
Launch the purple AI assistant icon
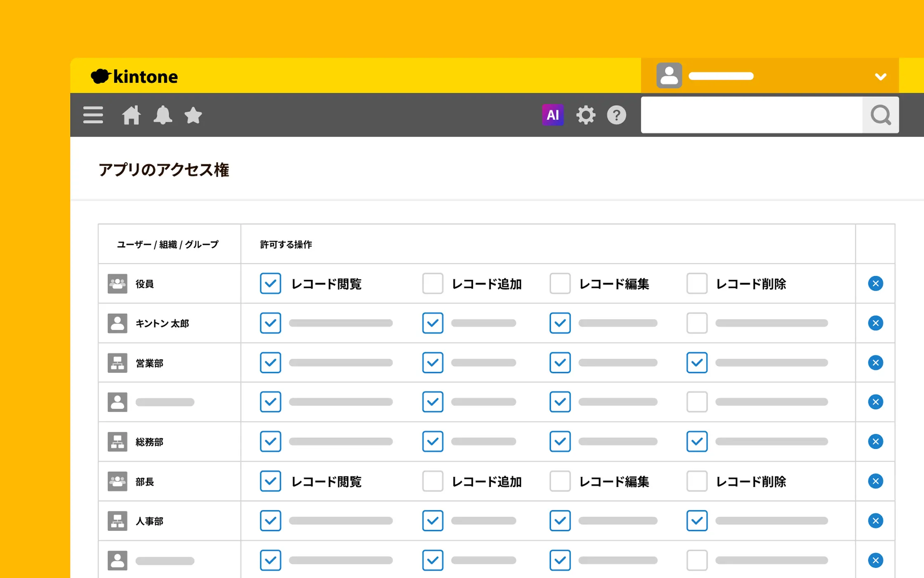[x=552, y=115]
